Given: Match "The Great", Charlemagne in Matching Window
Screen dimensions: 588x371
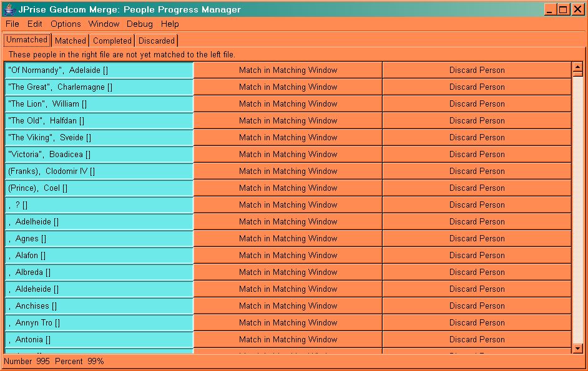Looking at the screenshot, I should 288,87.
